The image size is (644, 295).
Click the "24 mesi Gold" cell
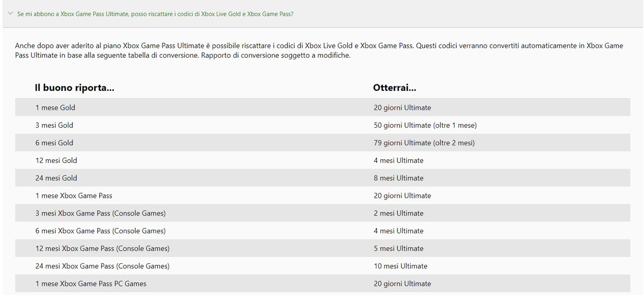(x=56, y=178)
